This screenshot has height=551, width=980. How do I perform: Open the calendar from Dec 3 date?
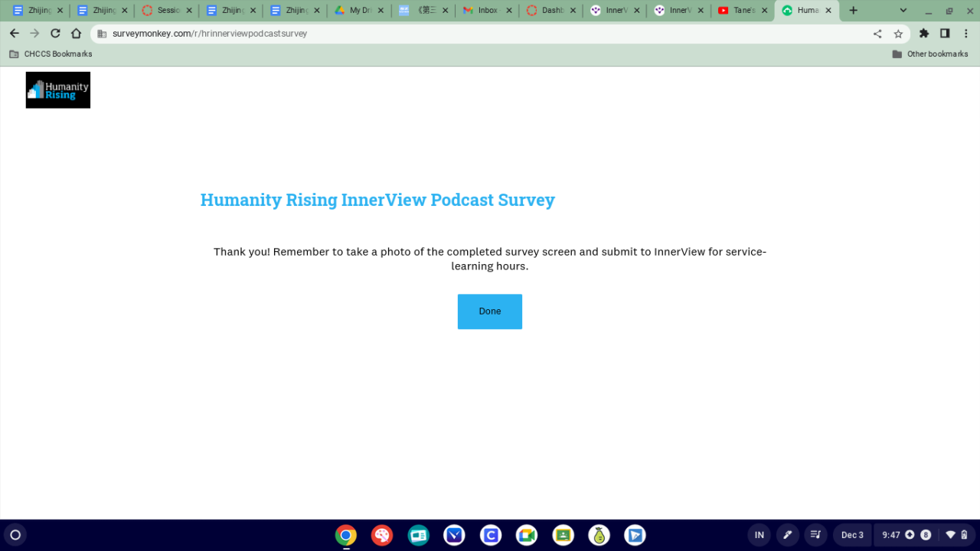click(x=852, y=535)
